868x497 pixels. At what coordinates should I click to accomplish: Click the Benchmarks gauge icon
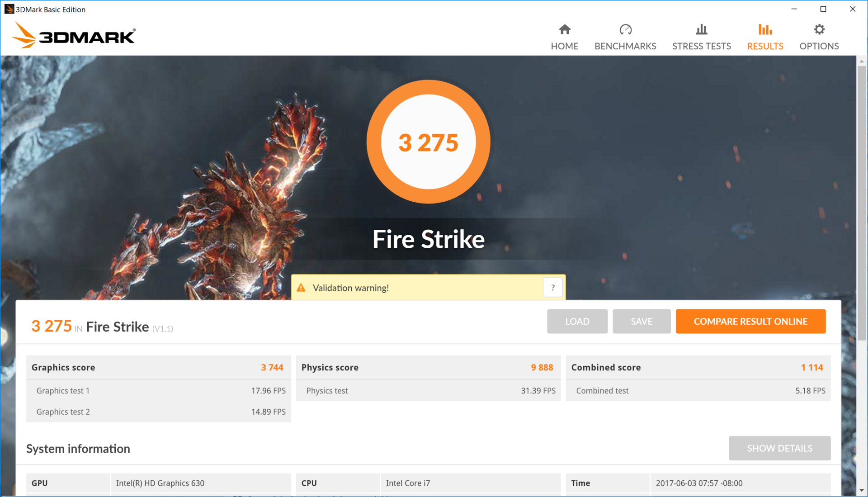pos(625,29)
